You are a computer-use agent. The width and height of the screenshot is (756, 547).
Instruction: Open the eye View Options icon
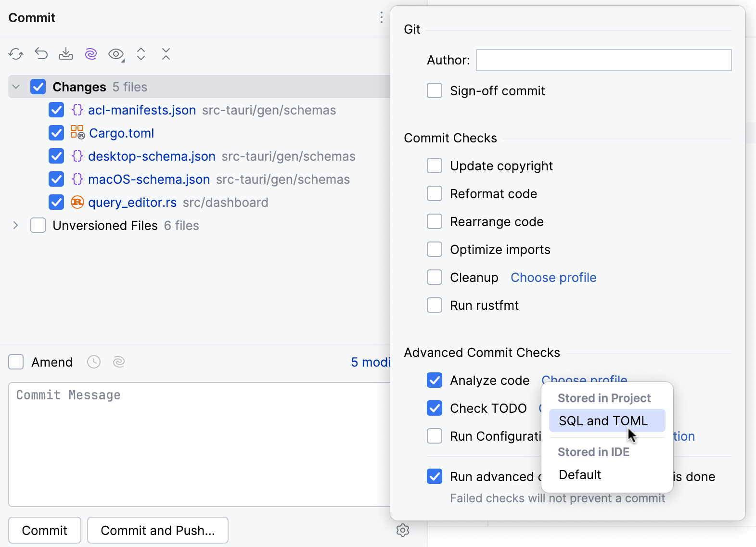point(116,54)
